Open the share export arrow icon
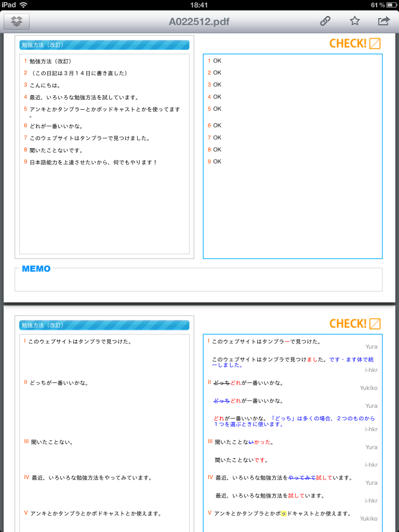399x532 pixels. click(383, 21)
